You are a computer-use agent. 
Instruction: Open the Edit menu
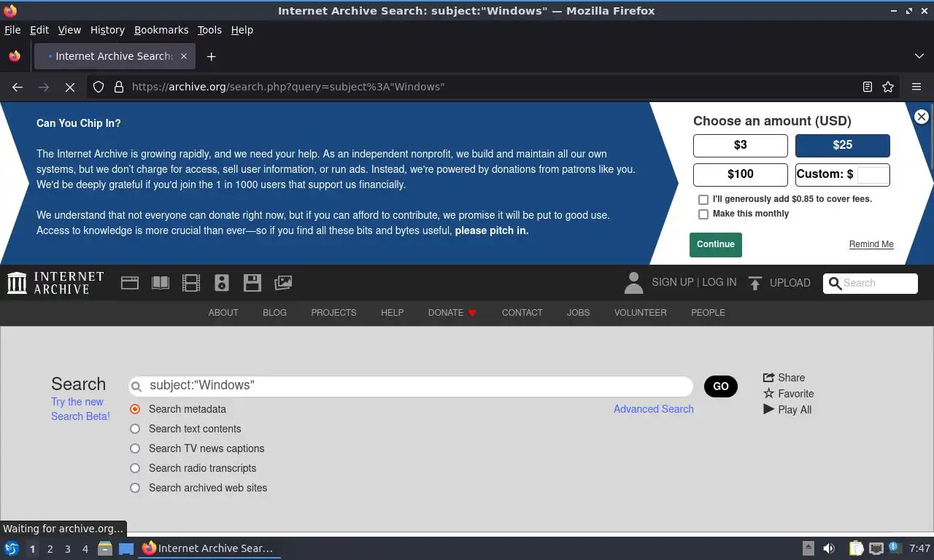[x=39, y=30]
